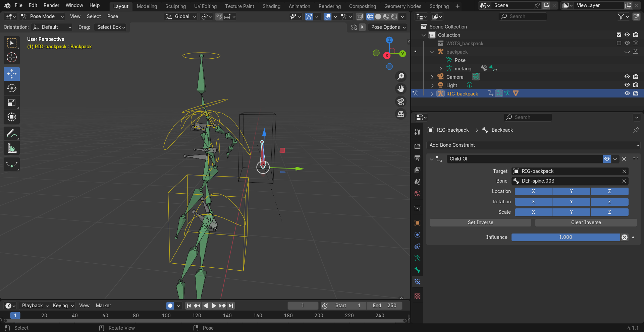Toggle X-axis mirror pose option

click(362, 27)
